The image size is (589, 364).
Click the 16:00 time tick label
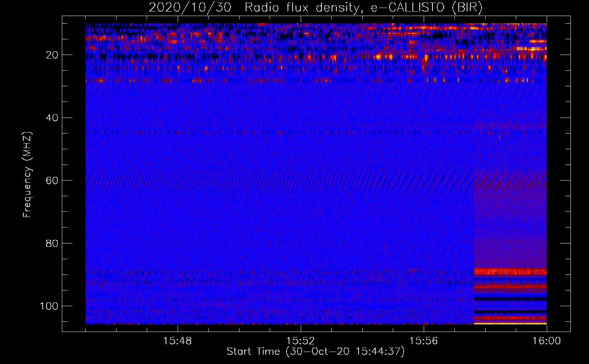coord(546,341)
